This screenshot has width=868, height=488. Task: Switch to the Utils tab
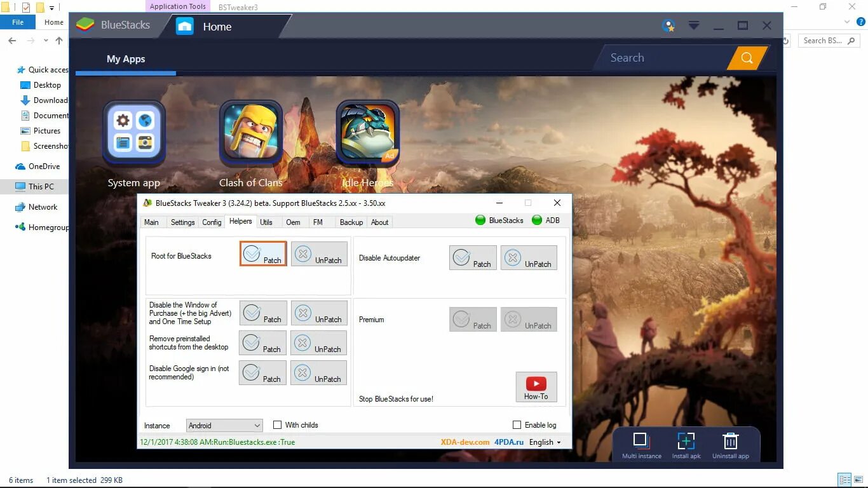click(266, 222)
